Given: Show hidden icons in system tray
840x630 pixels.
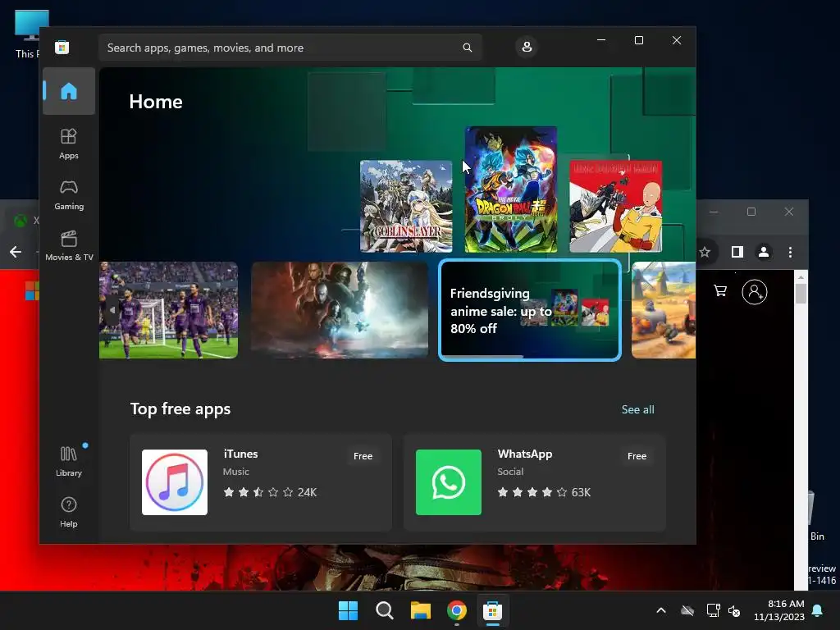Looking at the screenshot, I should [661, 610].
